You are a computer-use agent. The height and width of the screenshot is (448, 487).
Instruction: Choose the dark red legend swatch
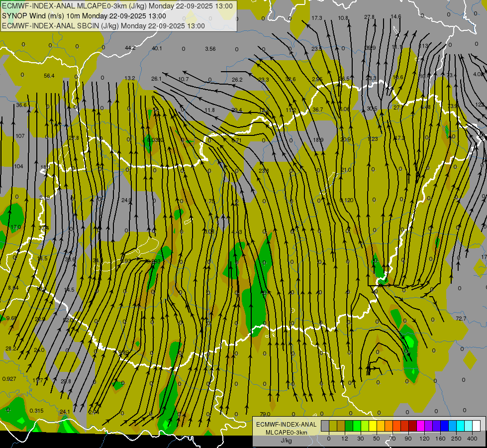click(x=412, y=426)
